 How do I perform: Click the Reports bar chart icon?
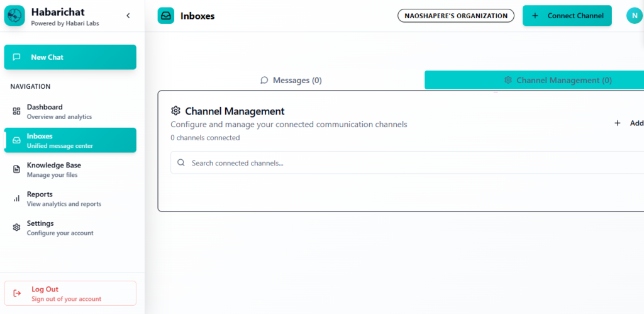pos(16,199)
